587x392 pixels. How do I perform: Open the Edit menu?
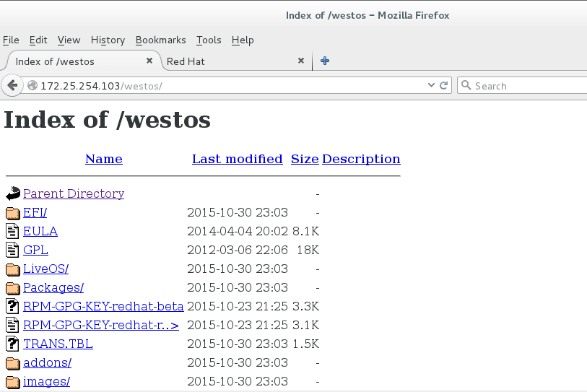pyautogui.click(x=38, y=40)
